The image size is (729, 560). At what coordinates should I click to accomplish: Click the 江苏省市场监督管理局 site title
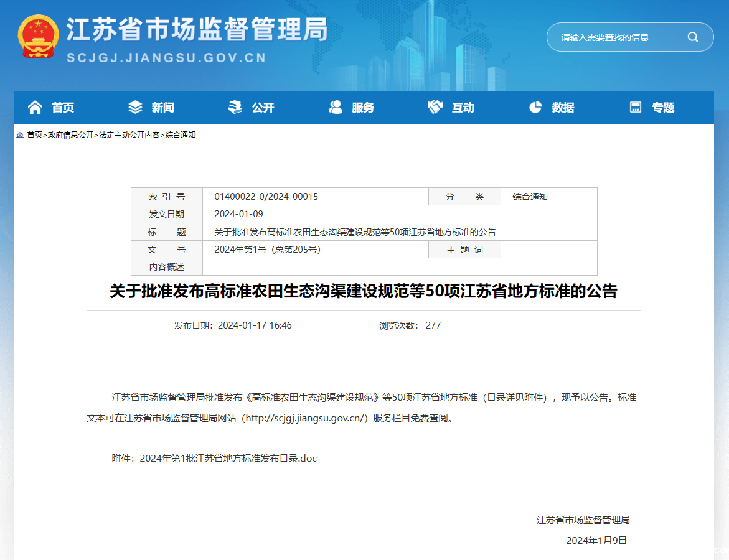coord(197,29)
